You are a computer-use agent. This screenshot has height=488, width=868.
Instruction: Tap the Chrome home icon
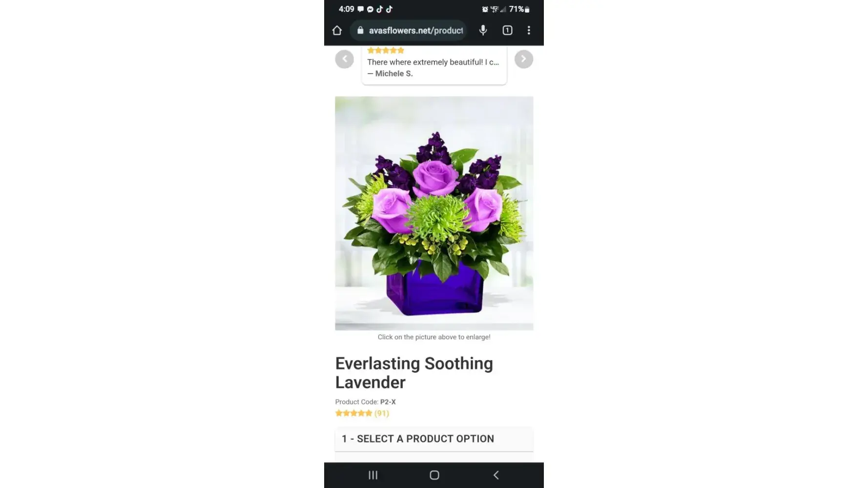337,30
